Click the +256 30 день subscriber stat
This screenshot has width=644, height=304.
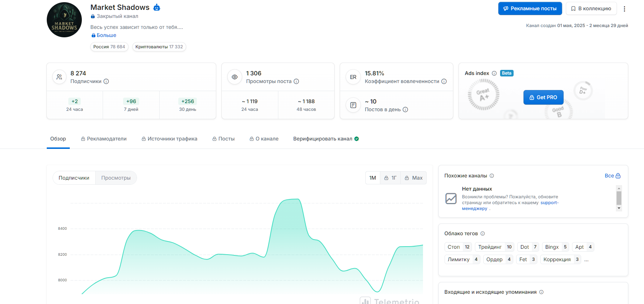click(x=188, y=105)
